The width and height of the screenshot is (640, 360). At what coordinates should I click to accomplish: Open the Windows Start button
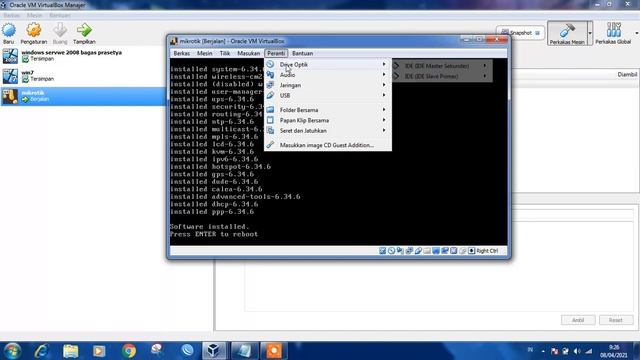click(12, 351)
